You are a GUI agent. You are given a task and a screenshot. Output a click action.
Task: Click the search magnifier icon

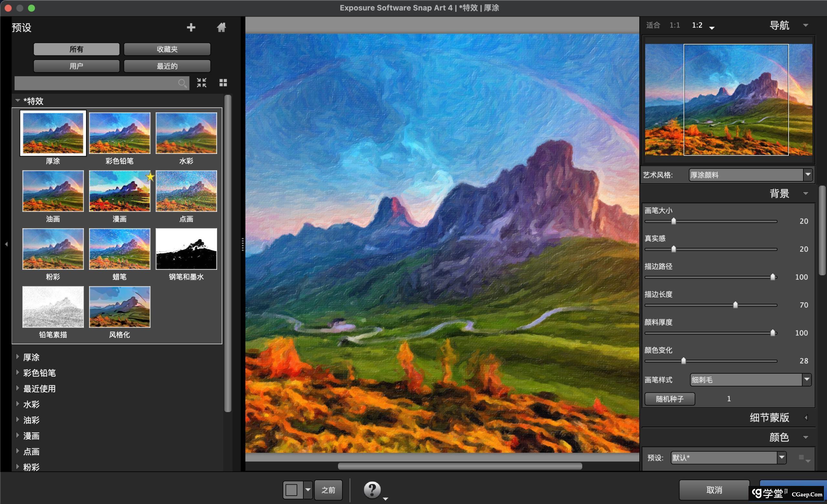(x=182, y=83)
